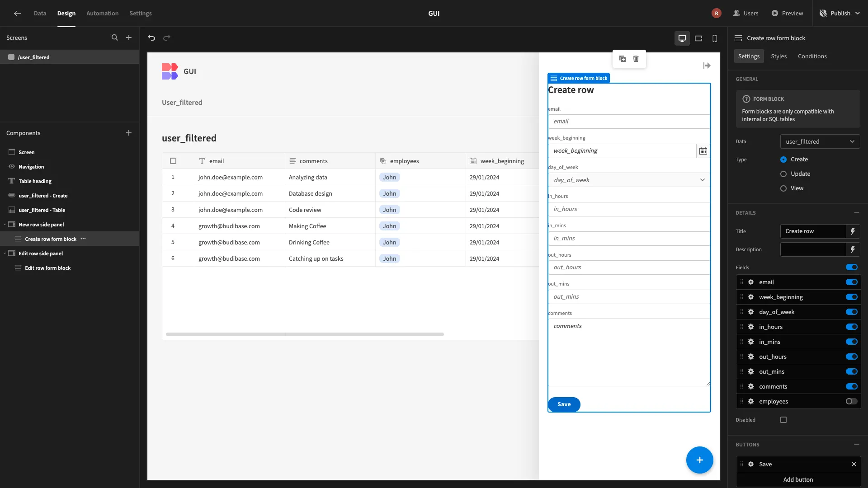This screenshot has width=868, height=488.
Task: Open week_beginning calendar picker
Action: click(703, 151)
